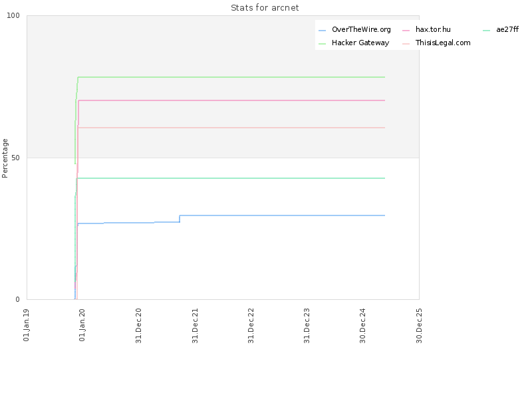The image size is (532, 399).
Task: Click the 01.Jan.20 x-axis label
Action: pyautogui.click(x=82, y=325)
